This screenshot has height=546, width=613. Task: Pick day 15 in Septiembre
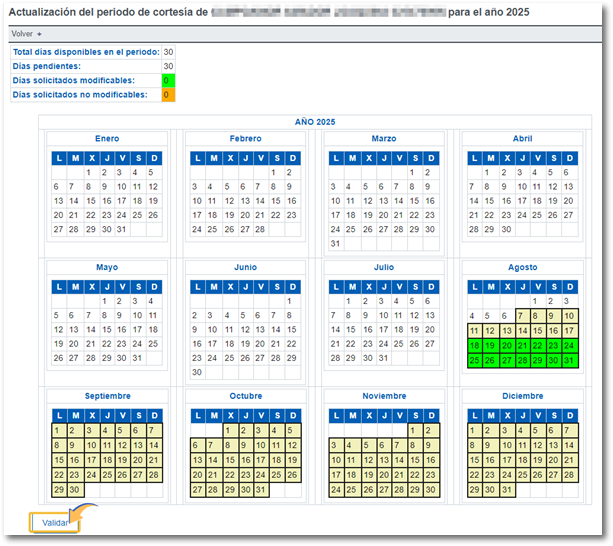click(x=58, y=460)
